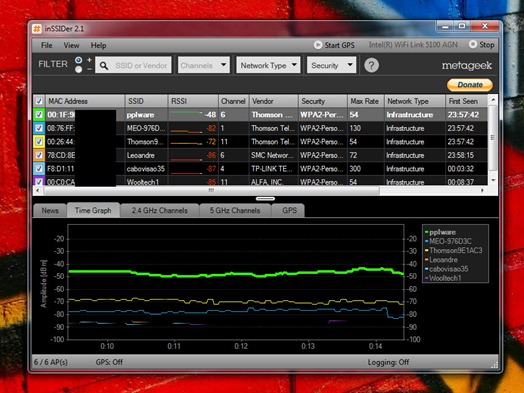This screenshot has width=524, height=393.
Task: Uncheck the MEO-976D network checkbox
Action: tap(39, 128)
